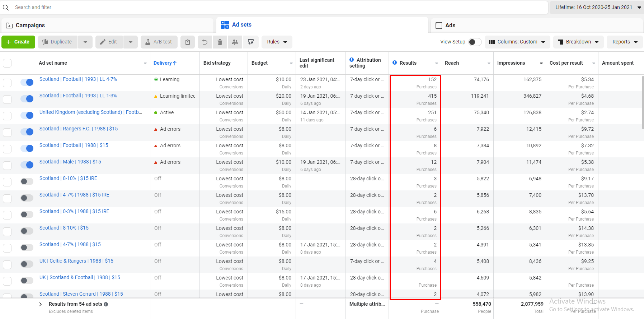Click the vertical scrollbar of the table
Screen dimensions: 644x319
click(x=642, y=102)
